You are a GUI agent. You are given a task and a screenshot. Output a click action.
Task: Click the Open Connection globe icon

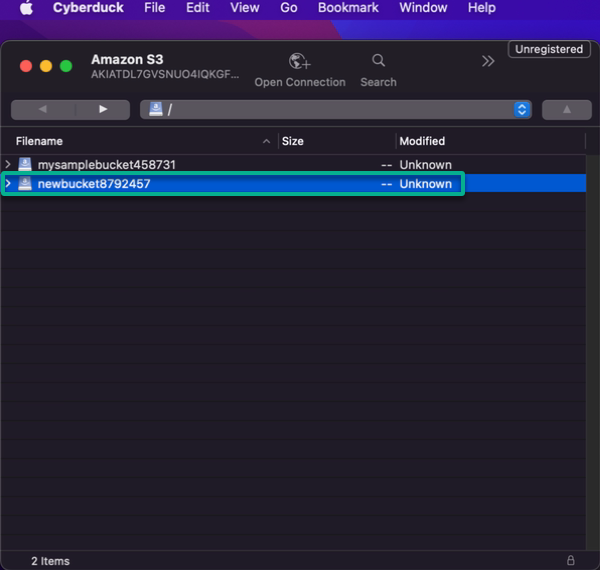[x=299, y=61]
